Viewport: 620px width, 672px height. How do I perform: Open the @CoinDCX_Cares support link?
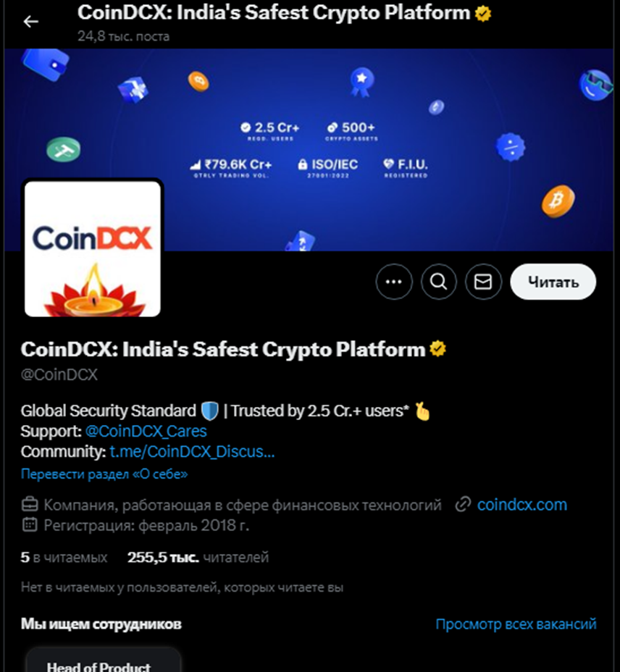(146, 431)
